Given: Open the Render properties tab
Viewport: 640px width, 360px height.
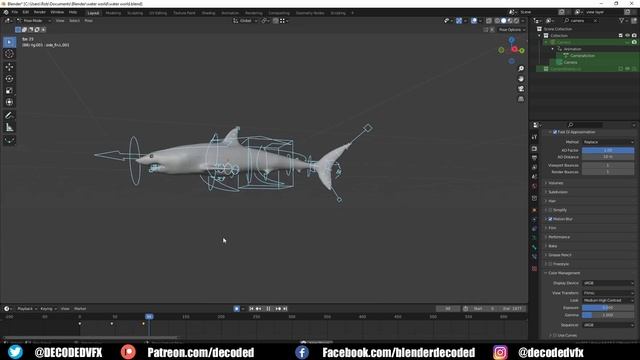Looking at the screenshot, I should (x=534, y=149).
